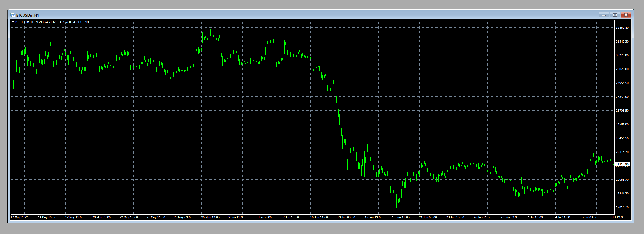Click the current price label 21310.90
The image size is (644, 234).
pos(622,164)
